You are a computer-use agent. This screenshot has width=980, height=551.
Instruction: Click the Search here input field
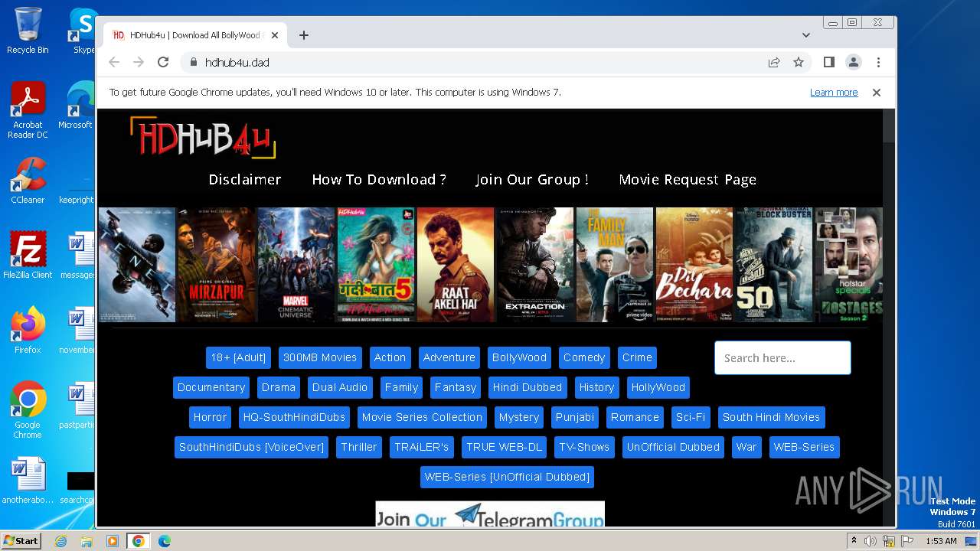click(x=782, y=357)
